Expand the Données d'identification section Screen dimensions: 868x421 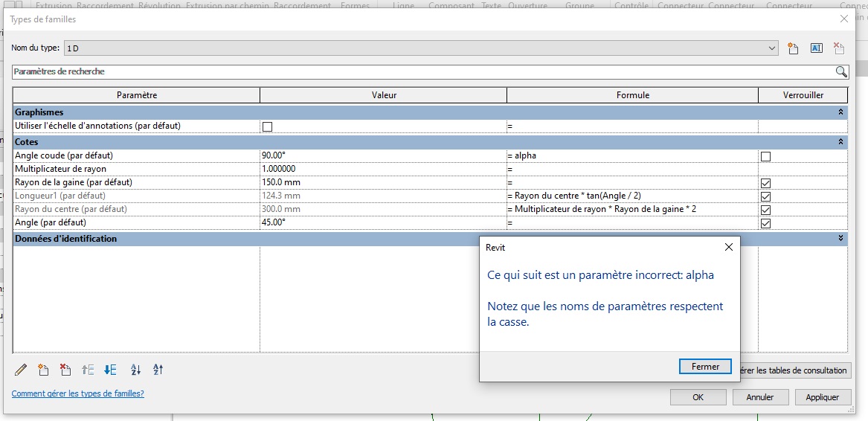tap(840, 239)
